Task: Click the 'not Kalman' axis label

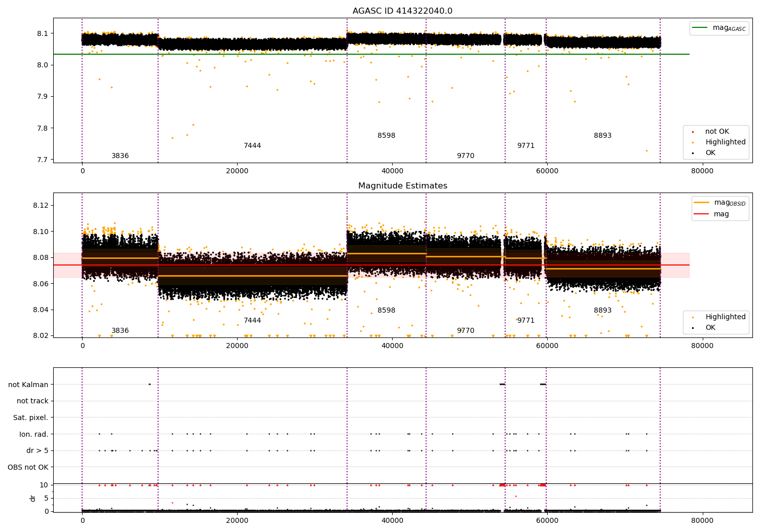Action: point(28,385)
